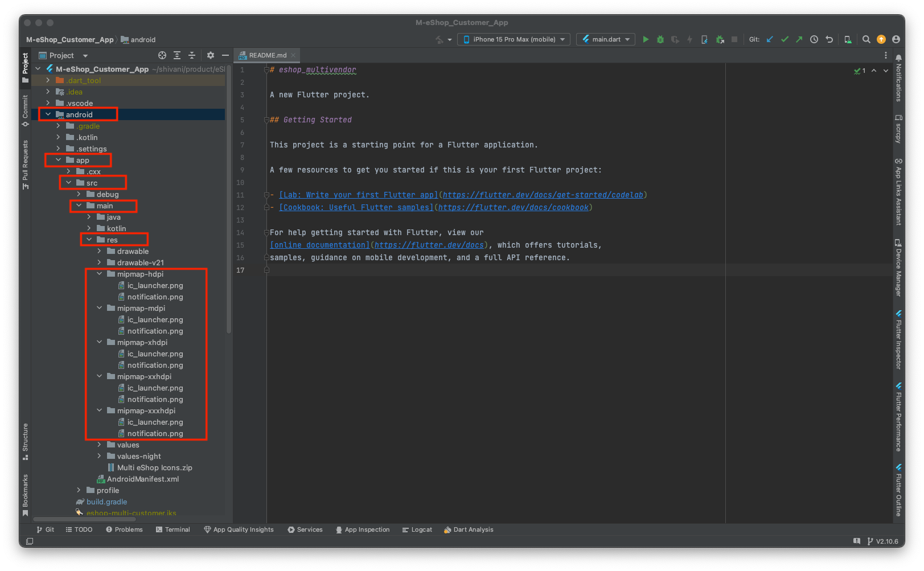The width and height of the screenshot is (924, 571).
Task: Click Expand All in Project panel
Action: [177, 55]
